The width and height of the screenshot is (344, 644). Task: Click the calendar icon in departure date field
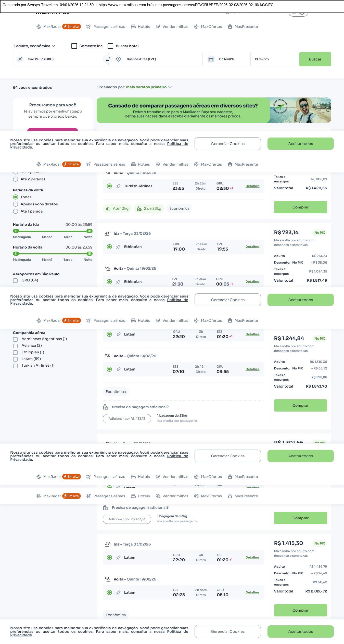click(211, 59)
